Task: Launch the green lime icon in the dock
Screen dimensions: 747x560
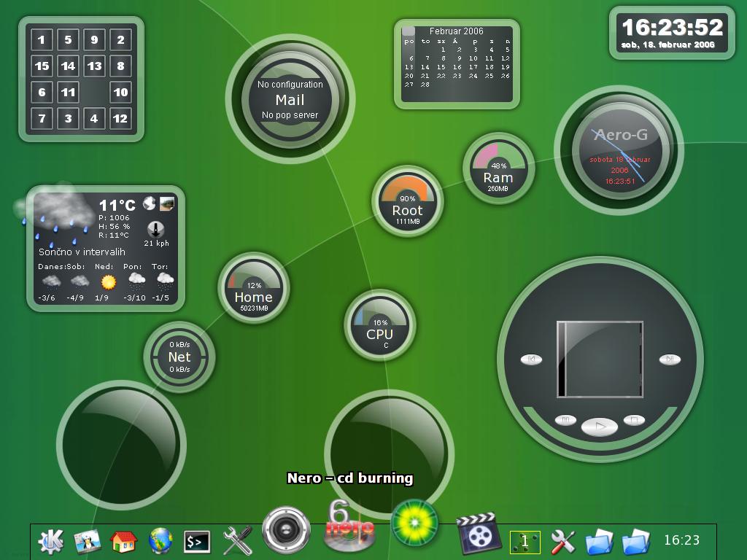Action: 414,524
